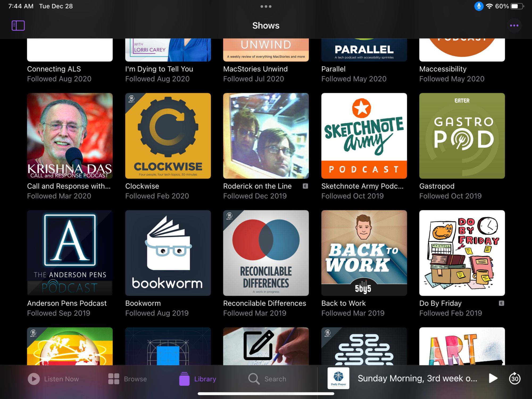Viewport: 532px width, 399px height.
Task: Open the Connecting ALS show artwork
Action: 70,50
